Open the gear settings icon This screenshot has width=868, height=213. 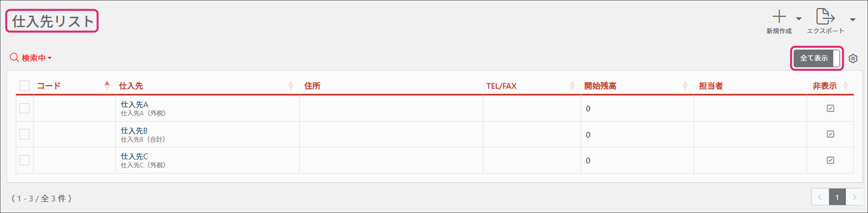click(x=853, y=58)
